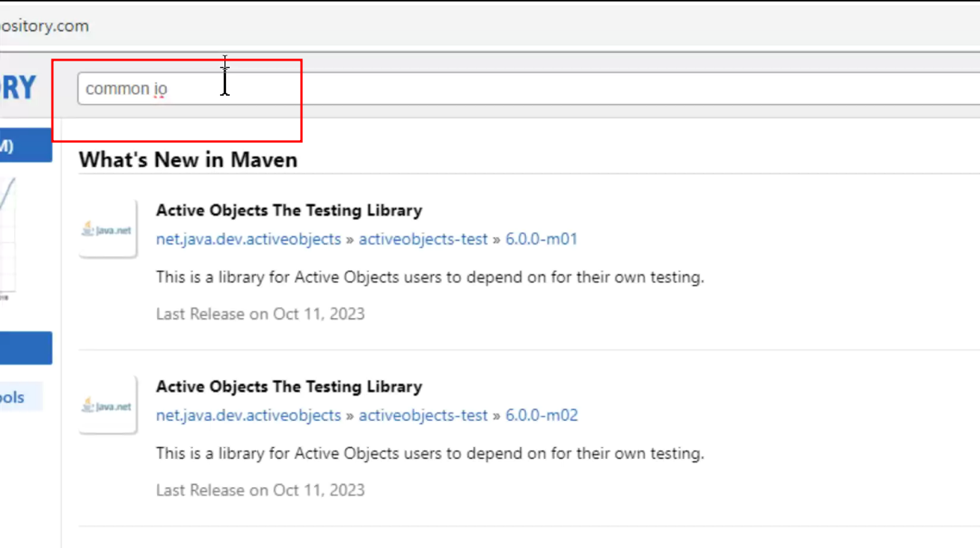
Task: Click the "What's New in Maven" heading
Action: click(x=188, y=159)
